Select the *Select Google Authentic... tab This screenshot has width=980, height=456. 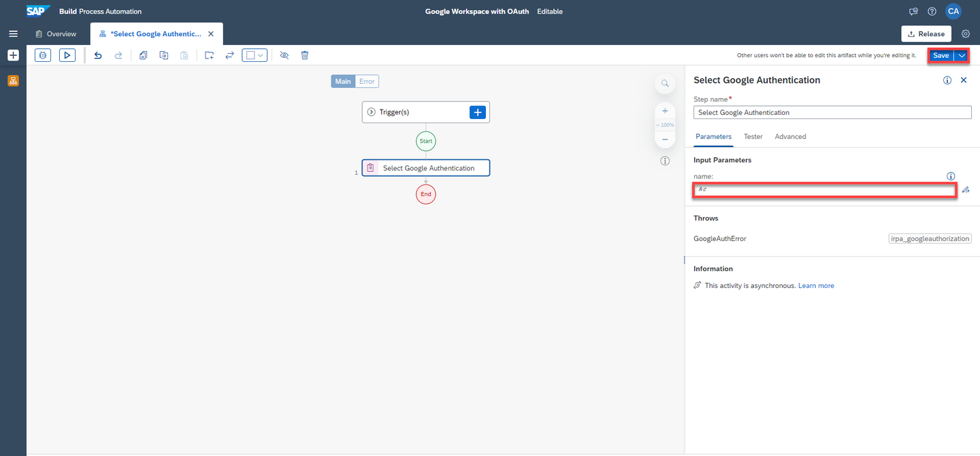[156, 33]
